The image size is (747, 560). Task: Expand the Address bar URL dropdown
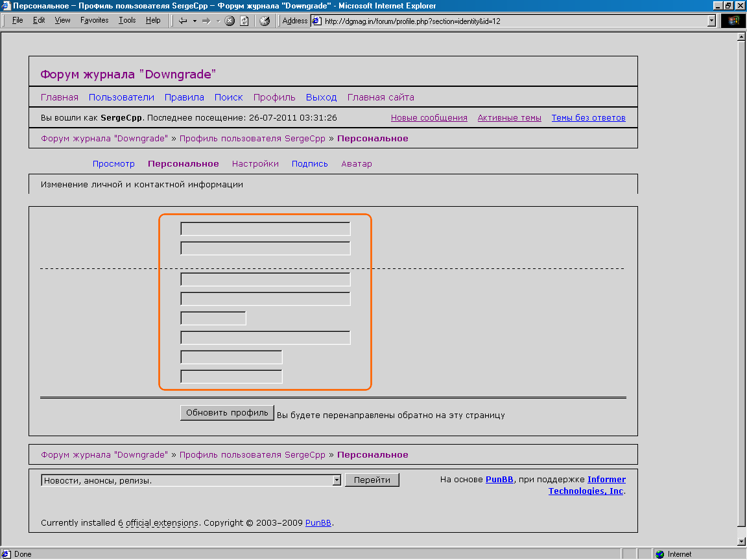(x=711, y=21)
